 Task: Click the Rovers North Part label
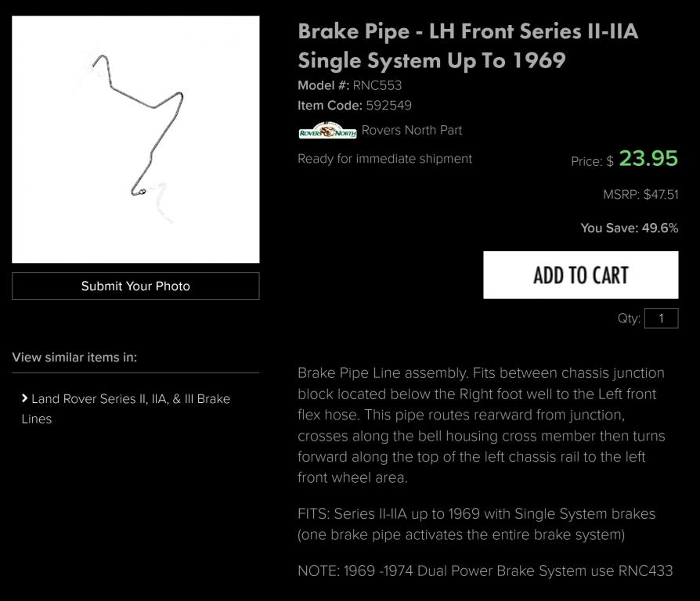coord(412,131)
